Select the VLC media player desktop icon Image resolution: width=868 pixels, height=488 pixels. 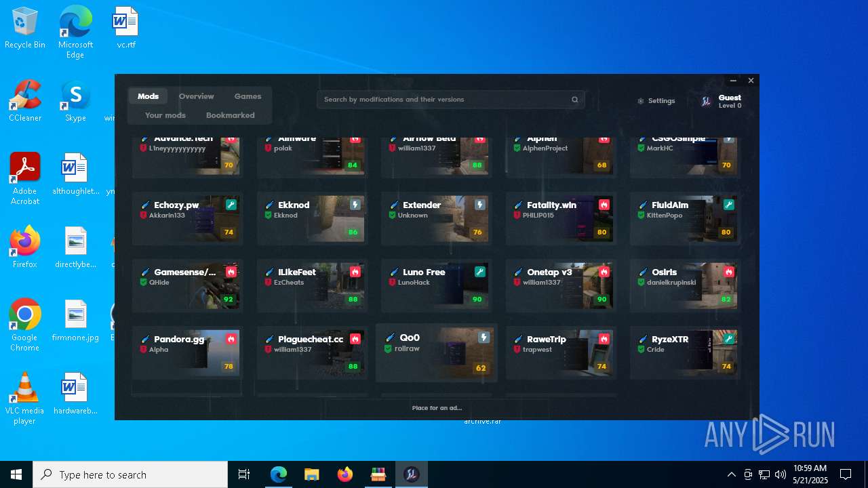[x=25, y=399]
